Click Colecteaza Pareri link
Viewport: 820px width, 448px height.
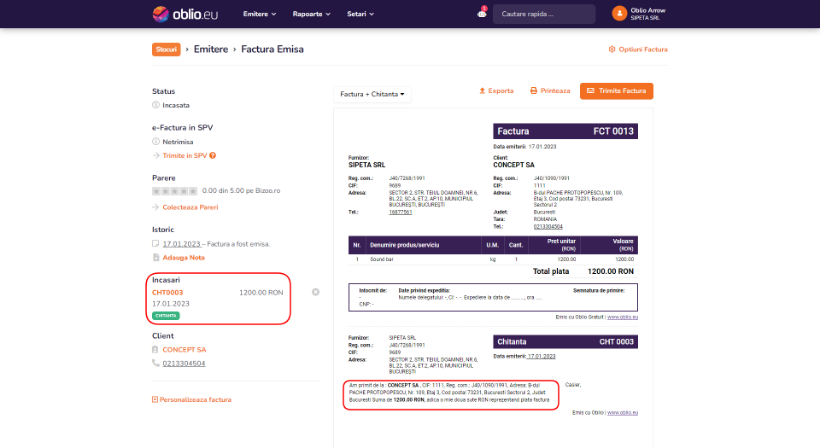coord(190,207)
